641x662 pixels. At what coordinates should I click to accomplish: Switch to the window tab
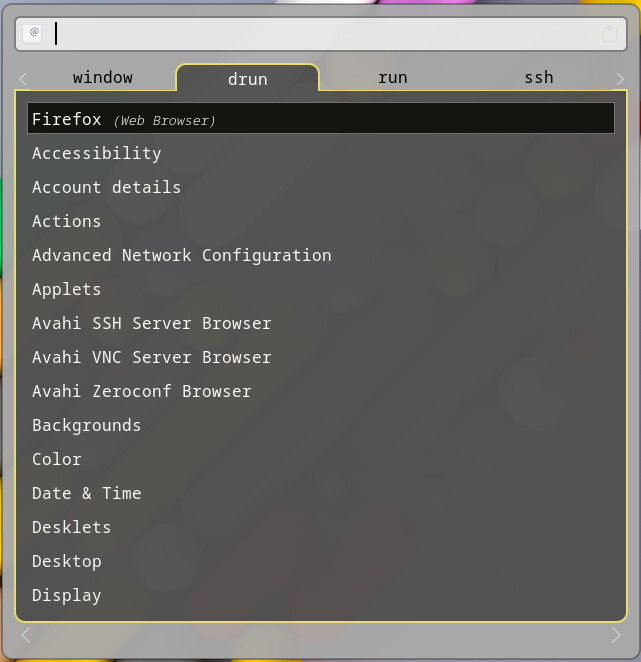click(x=102, y=77)
